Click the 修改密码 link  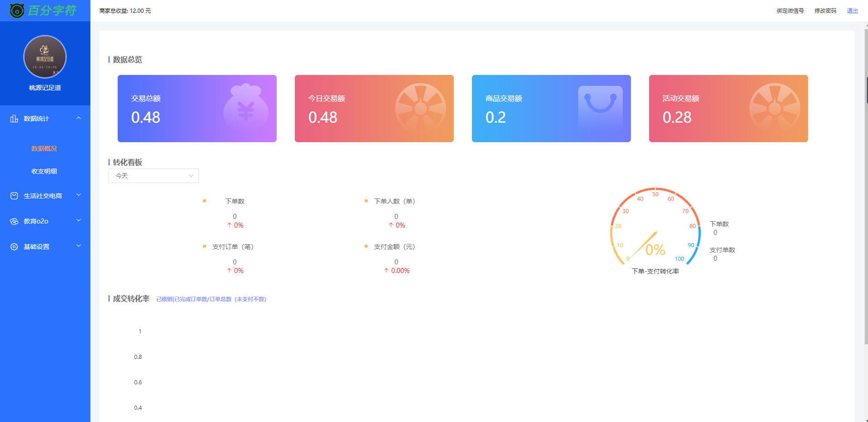(825, 11)
